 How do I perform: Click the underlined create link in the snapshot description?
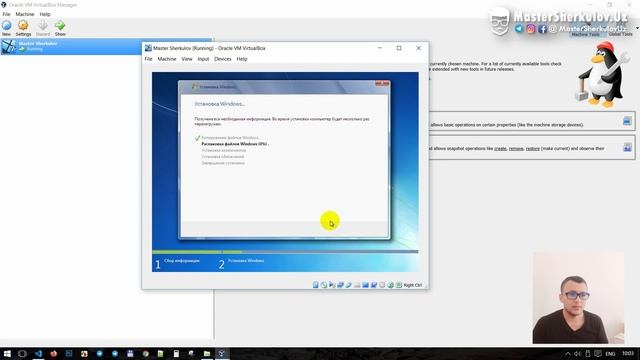click(x=500, y=149)
